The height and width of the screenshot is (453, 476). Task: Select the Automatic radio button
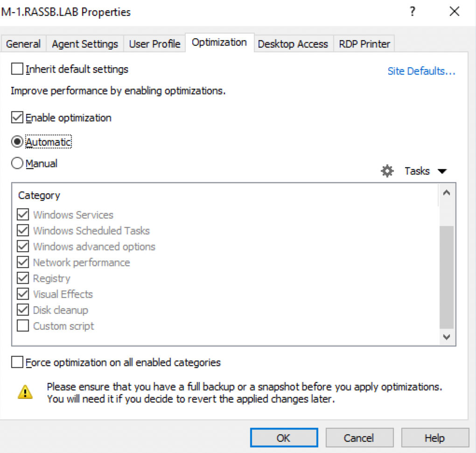coord(17,141)
